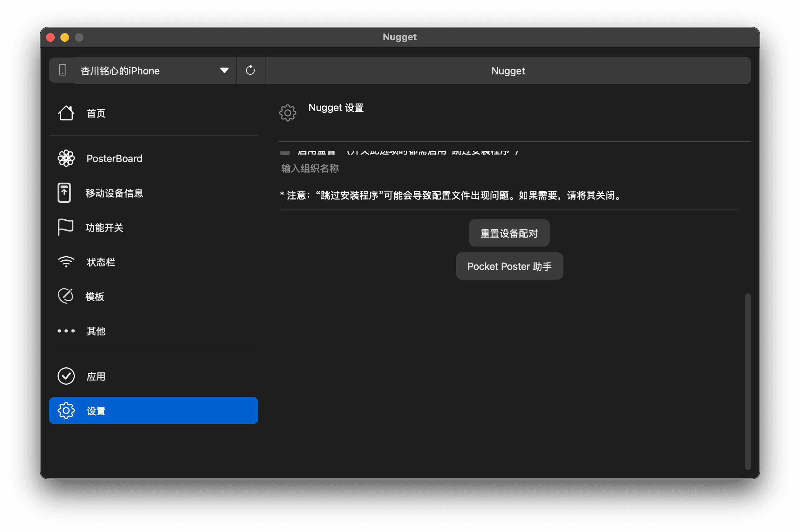Select the highlighted 设置 settings tab

click(x=153, y=411)
